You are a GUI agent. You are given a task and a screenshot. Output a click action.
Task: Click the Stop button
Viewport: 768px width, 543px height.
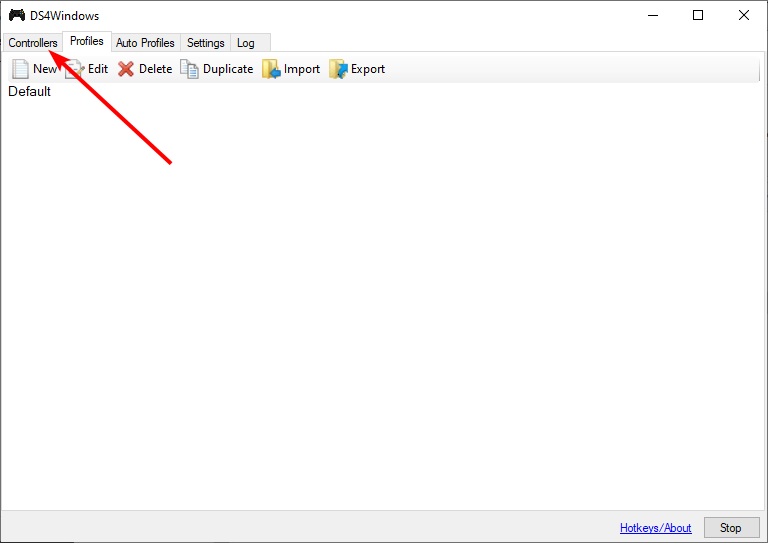coord(731,528)
